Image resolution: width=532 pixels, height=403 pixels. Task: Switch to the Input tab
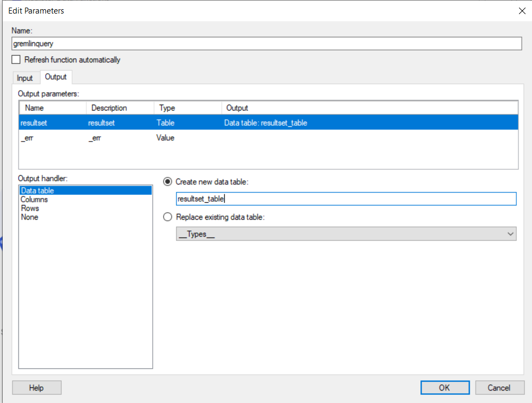click(x=25, y=78)
